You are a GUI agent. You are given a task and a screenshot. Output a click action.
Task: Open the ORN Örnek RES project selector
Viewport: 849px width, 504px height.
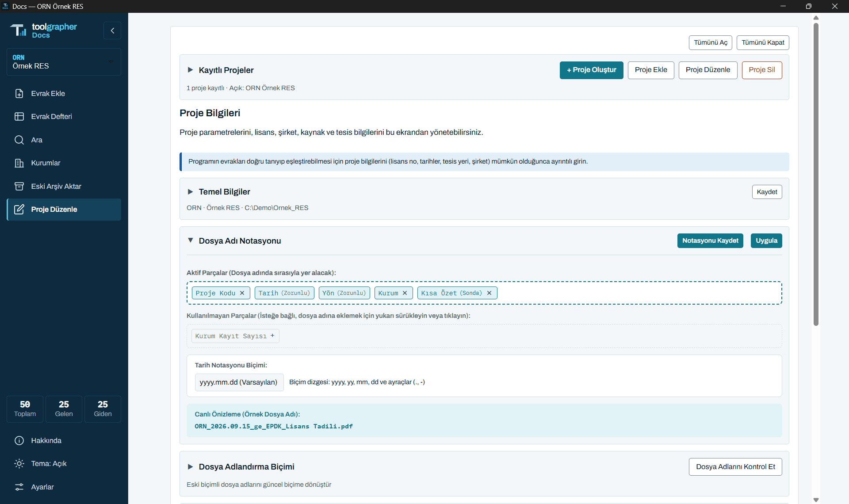[x=64, y=62]
